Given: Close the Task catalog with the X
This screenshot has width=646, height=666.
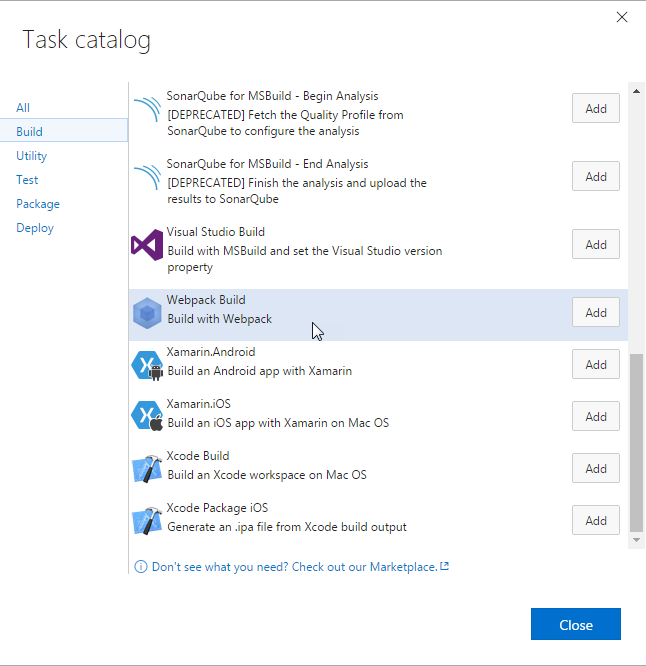Looking at the screenshot, I should click(x=622, y=17).
